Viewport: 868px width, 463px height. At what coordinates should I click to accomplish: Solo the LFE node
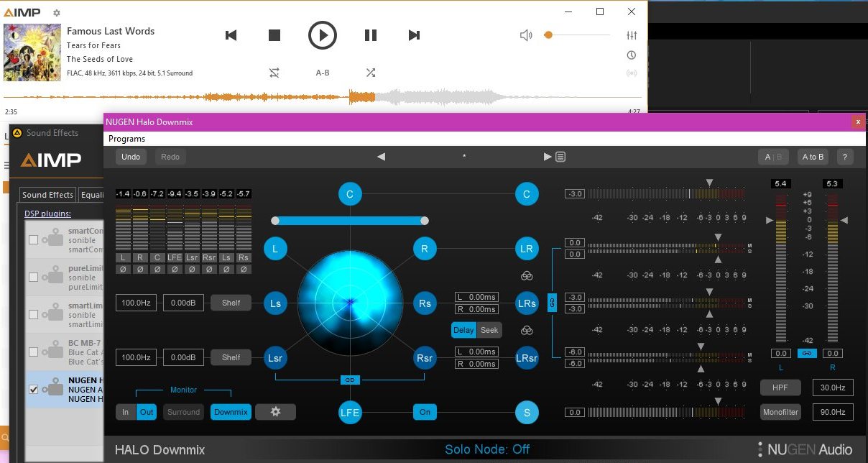[350, 412]
